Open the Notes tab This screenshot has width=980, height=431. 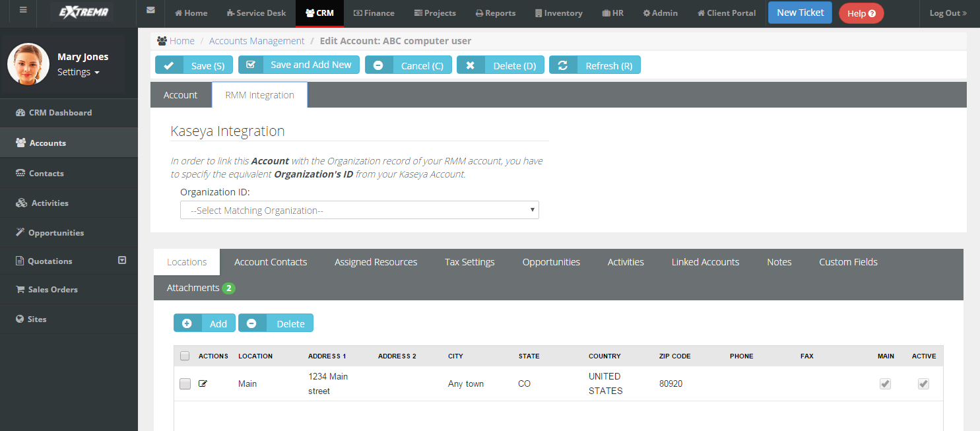(x=779, y=262)
